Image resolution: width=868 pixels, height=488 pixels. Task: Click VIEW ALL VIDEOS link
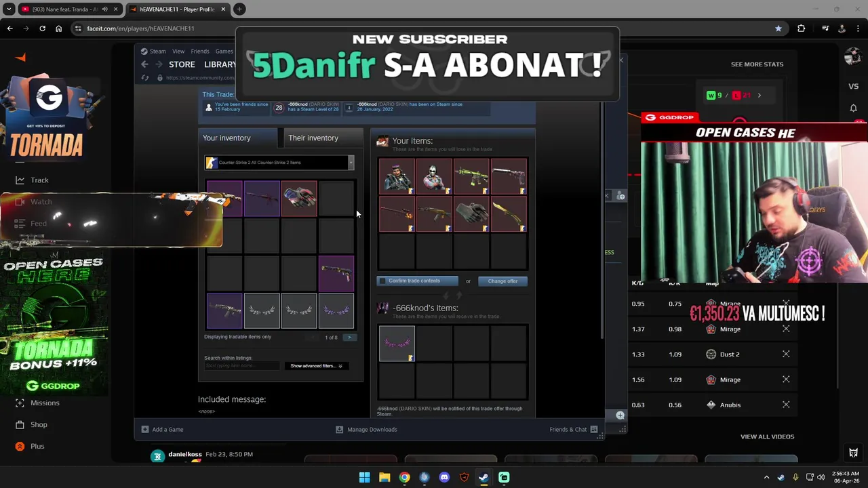click(767, 436)
